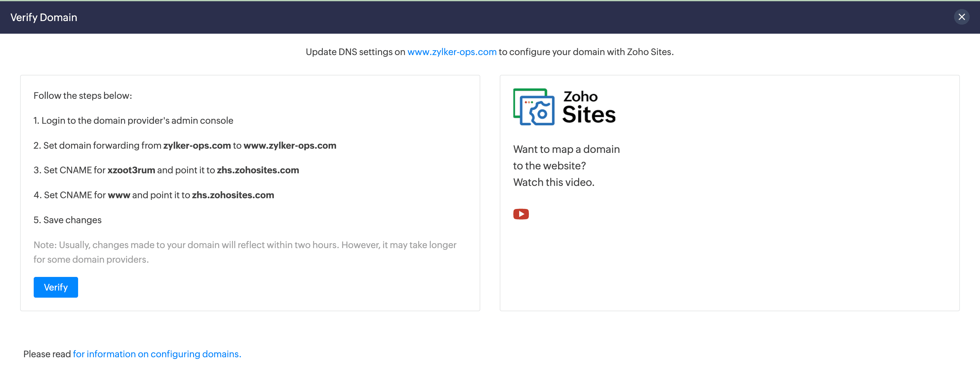Click the 'Follow the steps below:' heading

[83, 96]
